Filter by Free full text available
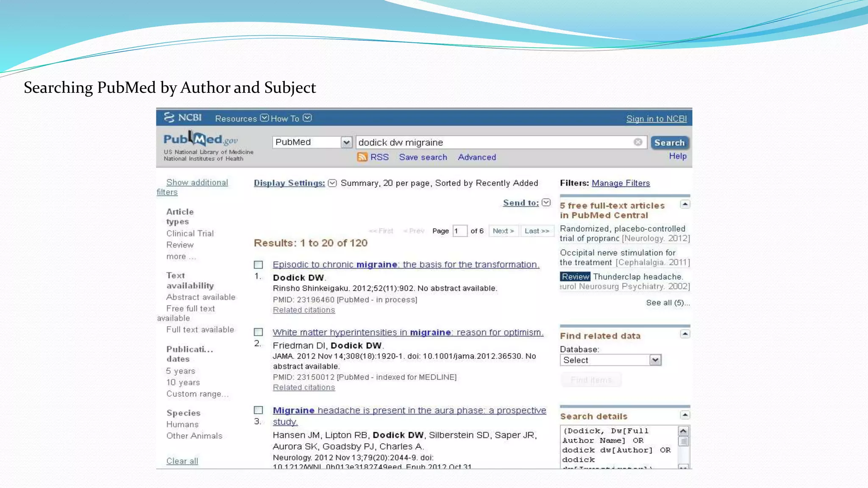 (x=186, y=313)
